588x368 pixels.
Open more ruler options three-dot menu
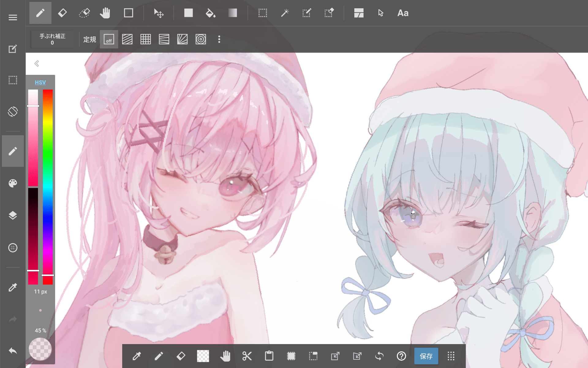pos(219,39)
